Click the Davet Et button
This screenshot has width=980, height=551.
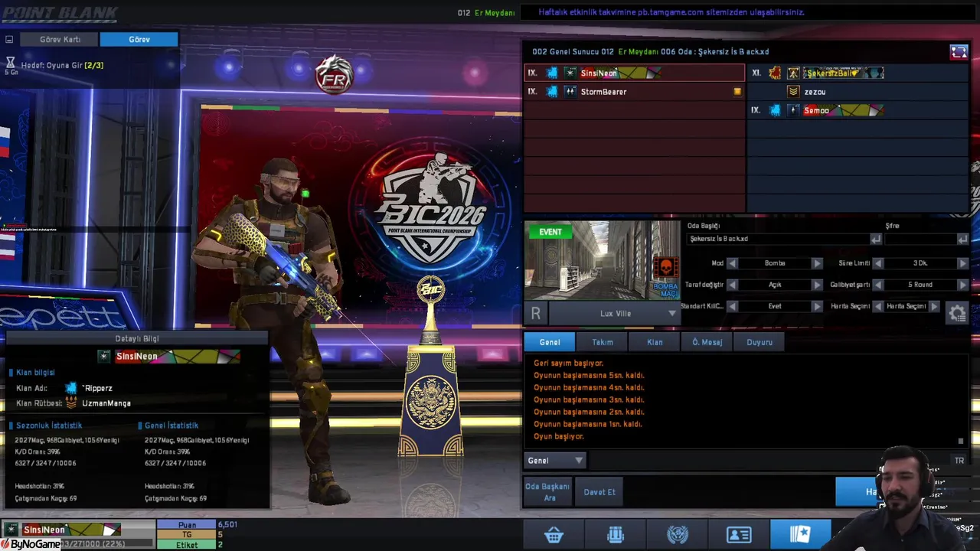[x=599, y=492]
